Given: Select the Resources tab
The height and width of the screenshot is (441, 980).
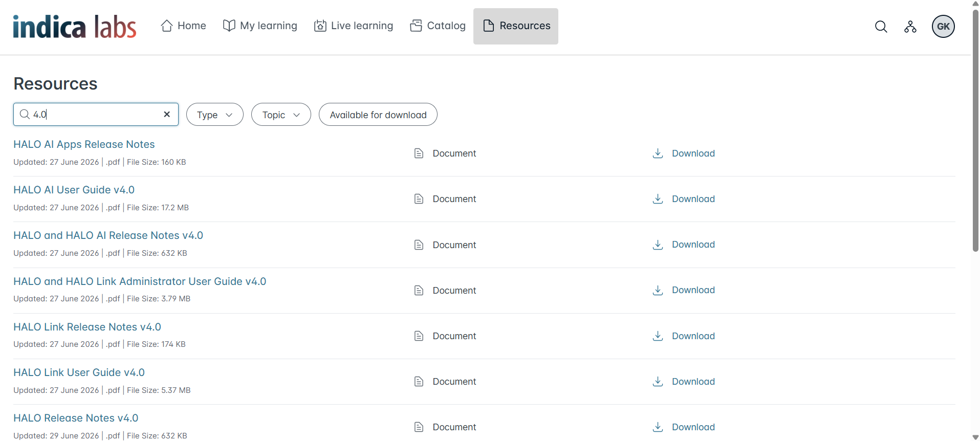Looking at the screenshot, I should 516,26.
